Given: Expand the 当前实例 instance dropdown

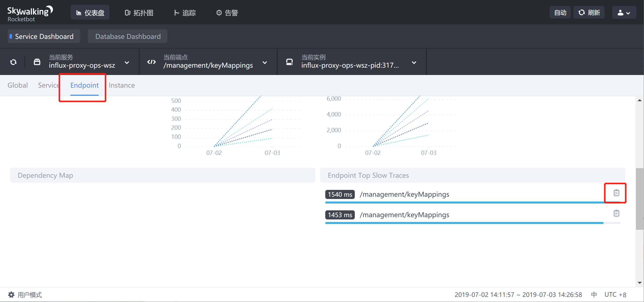Looking at the screenshot, I should (x=414, y=62).
